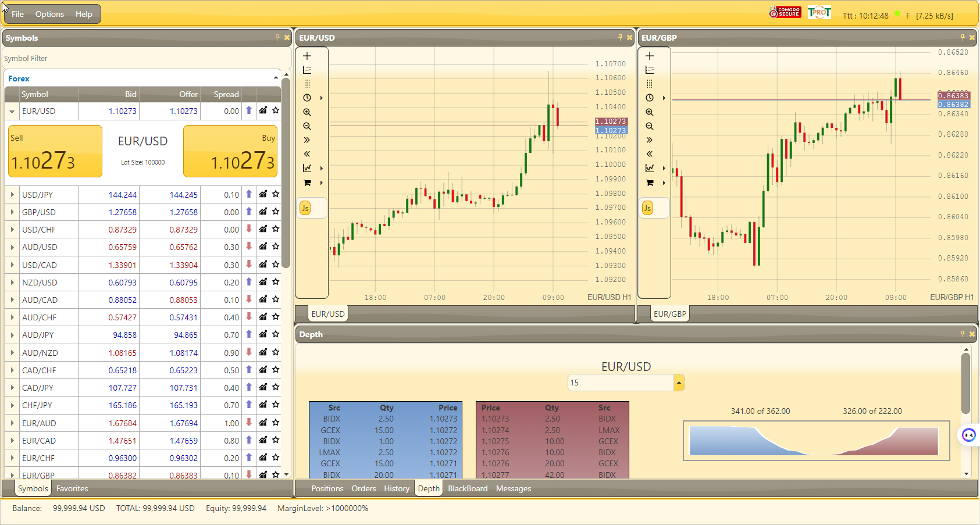Open chat assistant bubble icon at right edge
The image size is (980, 525).
tap(969, 435)
